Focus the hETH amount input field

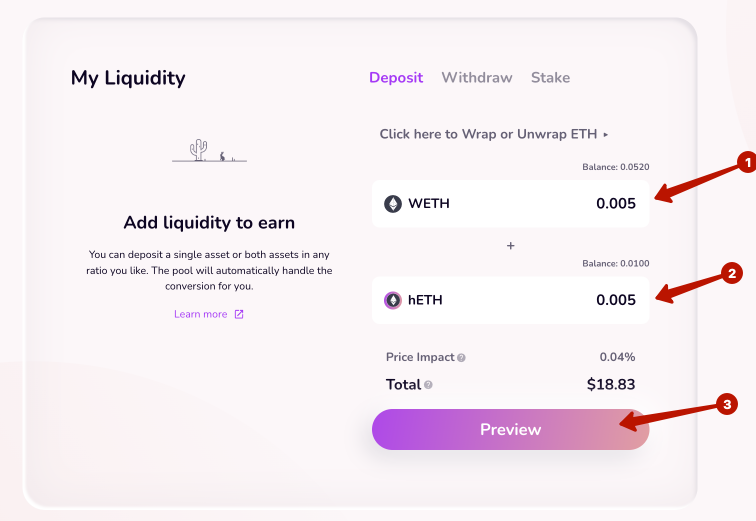pos(580,300)
